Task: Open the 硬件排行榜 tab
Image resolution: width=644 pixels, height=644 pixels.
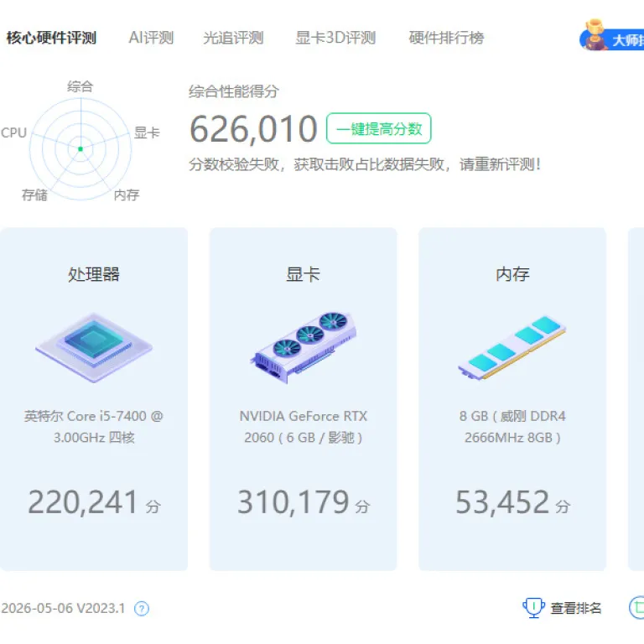Action: [446, 38]
